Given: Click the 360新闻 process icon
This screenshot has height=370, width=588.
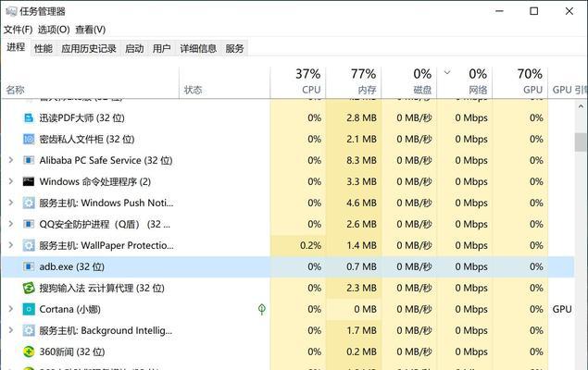Looking at the screenshot, I should [x=29, y=351].
